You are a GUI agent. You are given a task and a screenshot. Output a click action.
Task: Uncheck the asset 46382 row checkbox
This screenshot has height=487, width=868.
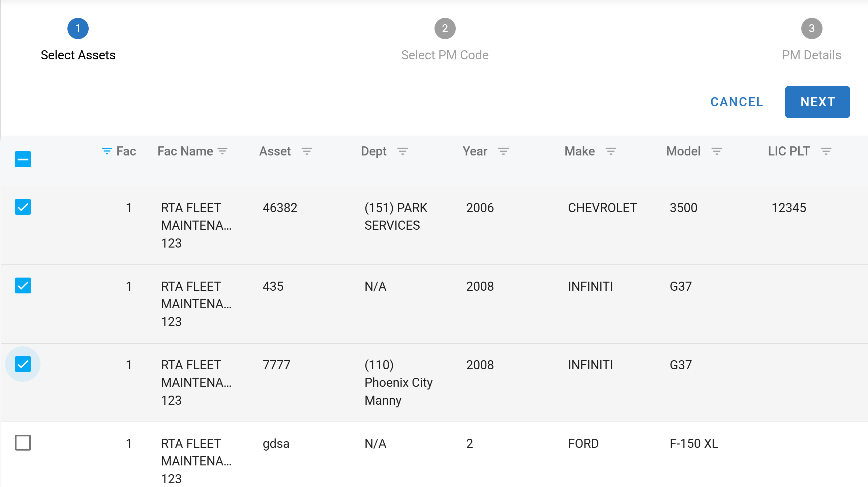(x=23, y=207)
